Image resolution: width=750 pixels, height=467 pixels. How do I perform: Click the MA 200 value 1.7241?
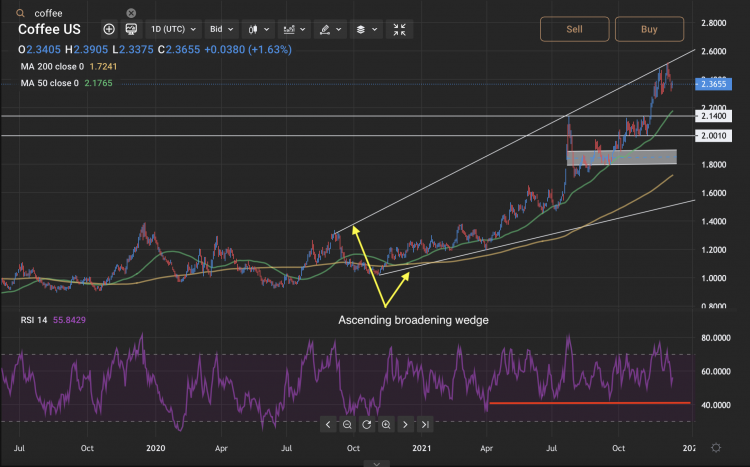point(103,67)
